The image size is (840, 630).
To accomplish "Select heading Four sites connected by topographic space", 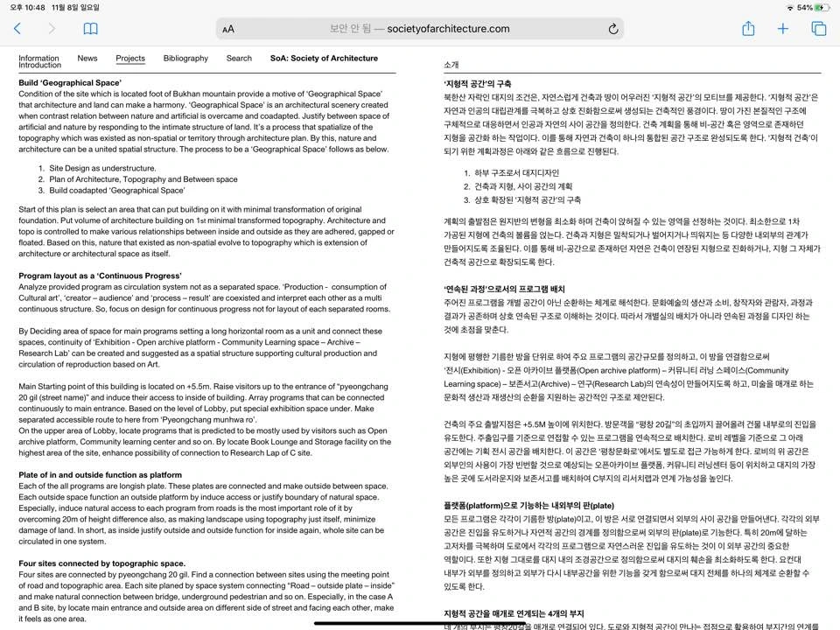I will (101, 563).
